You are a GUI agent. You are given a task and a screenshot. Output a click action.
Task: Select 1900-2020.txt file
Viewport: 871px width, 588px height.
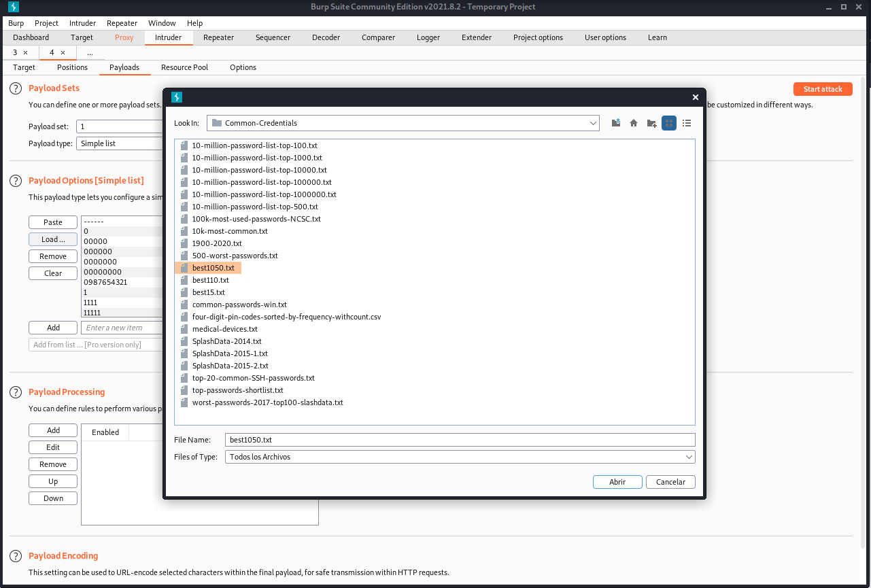point(217,243)
